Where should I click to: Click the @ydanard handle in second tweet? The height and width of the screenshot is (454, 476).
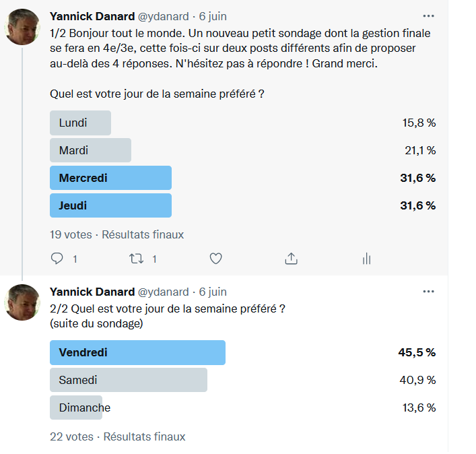pos(164,292)
